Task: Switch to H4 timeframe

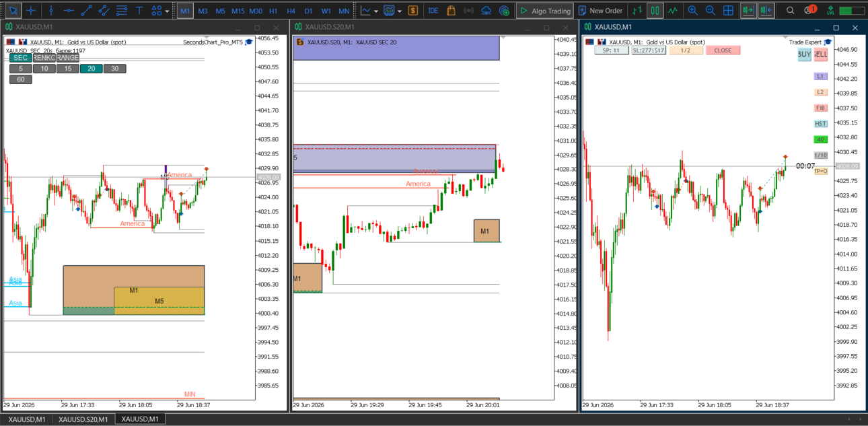Action: [291, 11]
